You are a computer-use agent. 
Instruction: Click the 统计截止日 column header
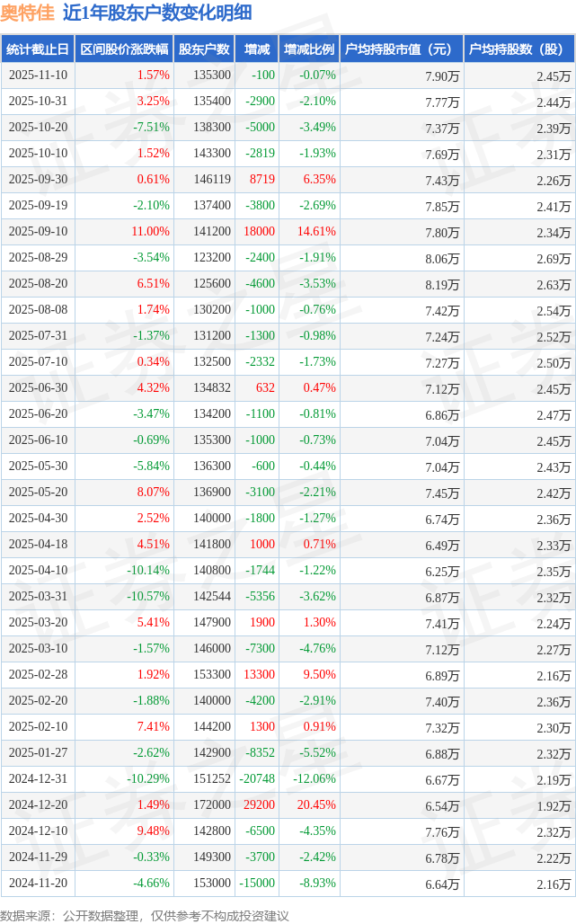pos(37,49)
